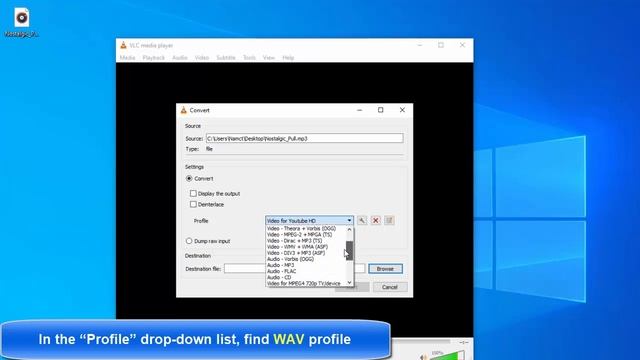
Task: Close the Convert dialog
Action: (x=402, y=110)
